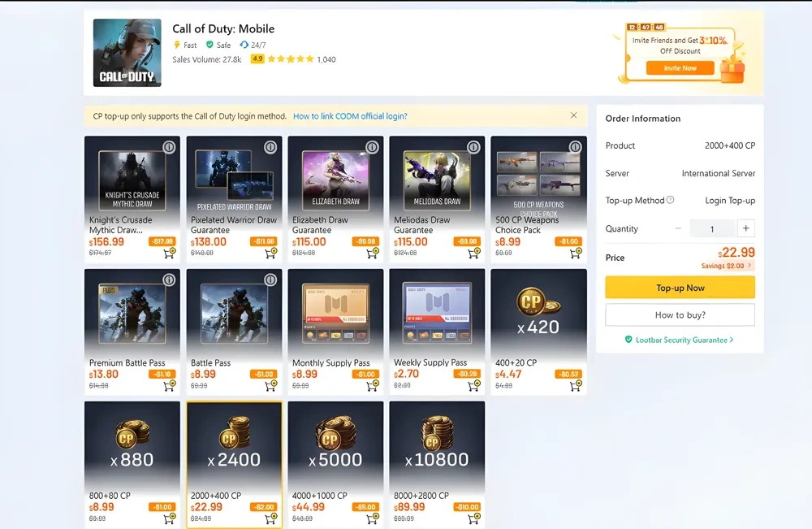
Task: Click the How to buy? button
Action: pyautogui.click(x=680, y=315)
